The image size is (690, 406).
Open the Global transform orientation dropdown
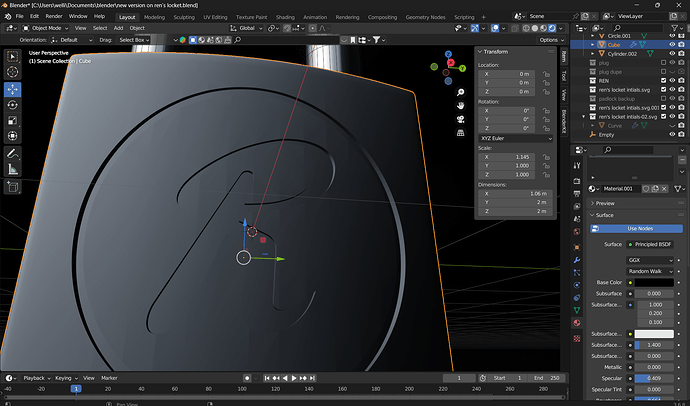[246, 28]
